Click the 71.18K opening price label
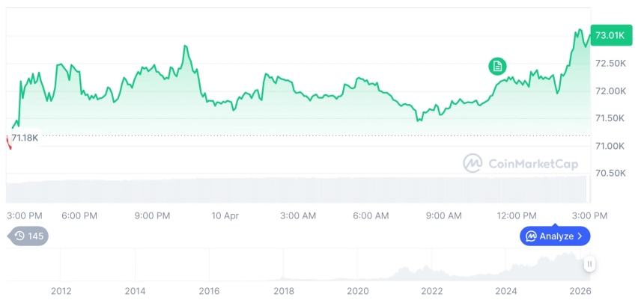644x300 pixels. (25, 138)
